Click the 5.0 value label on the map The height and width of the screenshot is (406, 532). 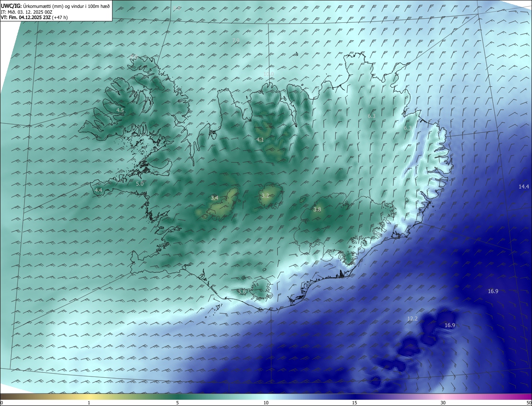click(140, 183)
